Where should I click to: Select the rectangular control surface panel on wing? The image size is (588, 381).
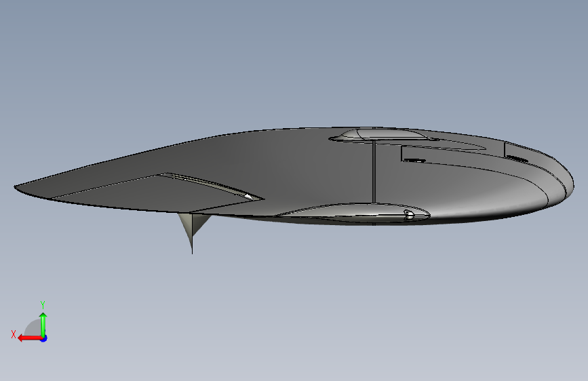(157, 194)
